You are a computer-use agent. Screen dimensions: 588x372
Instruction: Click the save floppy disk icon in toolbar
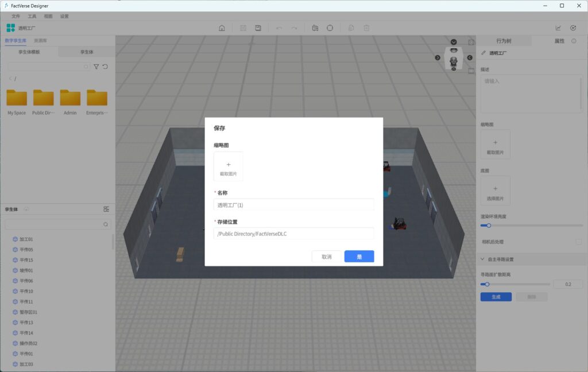[258, 28]
